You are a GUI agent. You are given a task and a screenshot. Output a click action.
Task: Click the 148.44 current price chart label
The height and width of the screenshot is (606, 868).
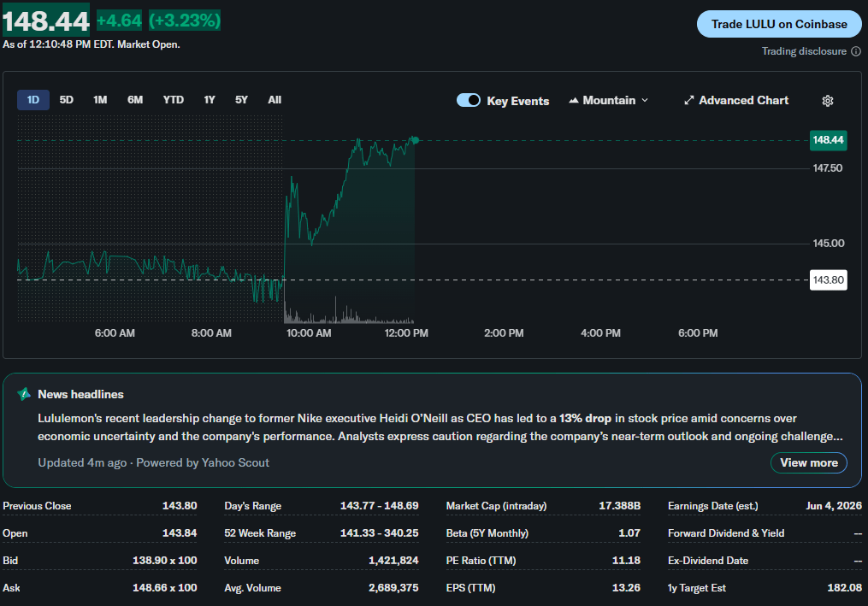[x=828, y=140]
